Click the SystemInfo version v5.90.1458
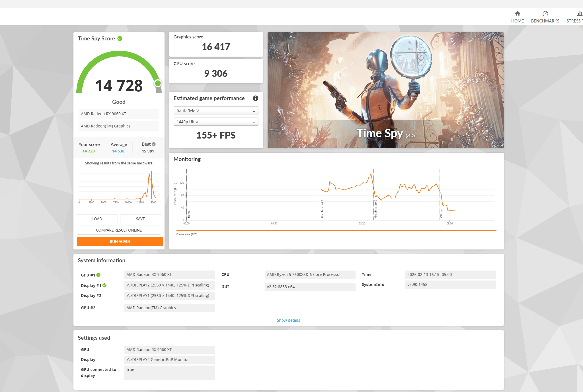 click(x=450, y=284)
